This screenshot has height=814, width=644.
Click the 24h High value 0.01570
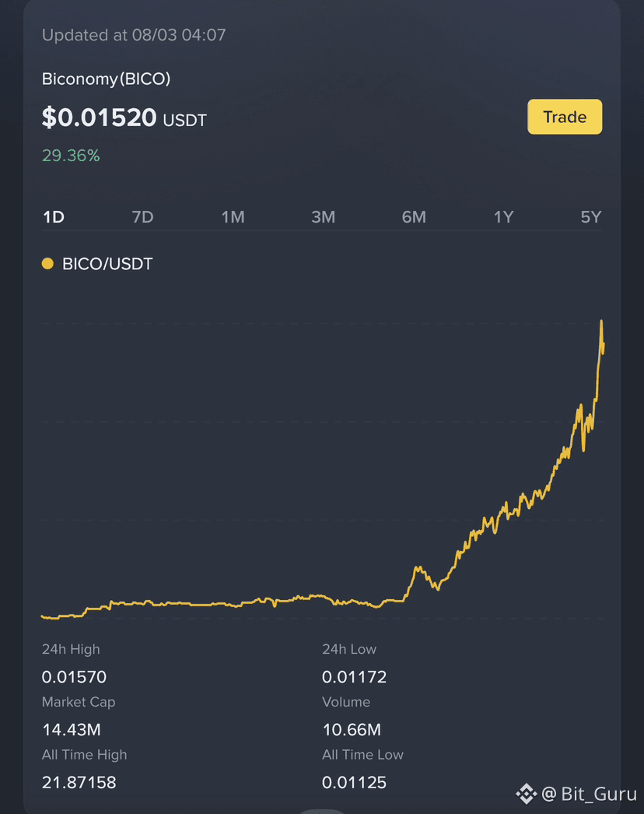tap(74, 677)
